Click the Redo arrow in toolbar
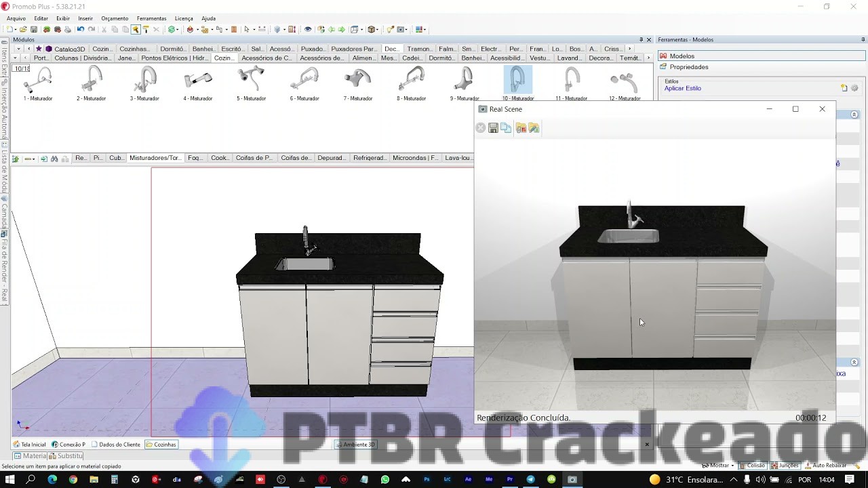 [x=91, y=29]
